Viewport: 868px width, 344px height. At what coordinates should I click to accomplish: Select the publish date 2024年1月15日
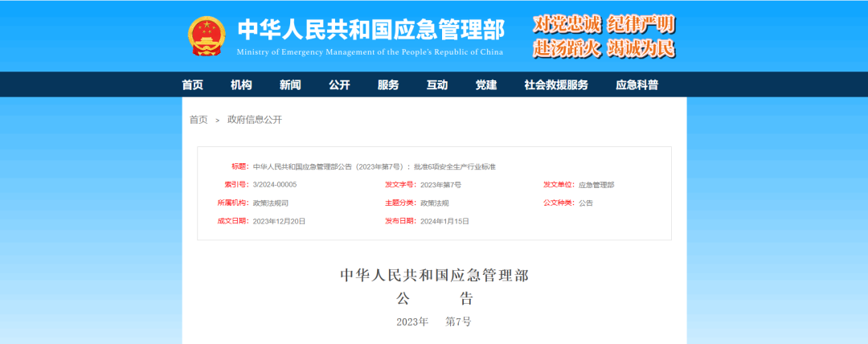click(x=445, y=221)
